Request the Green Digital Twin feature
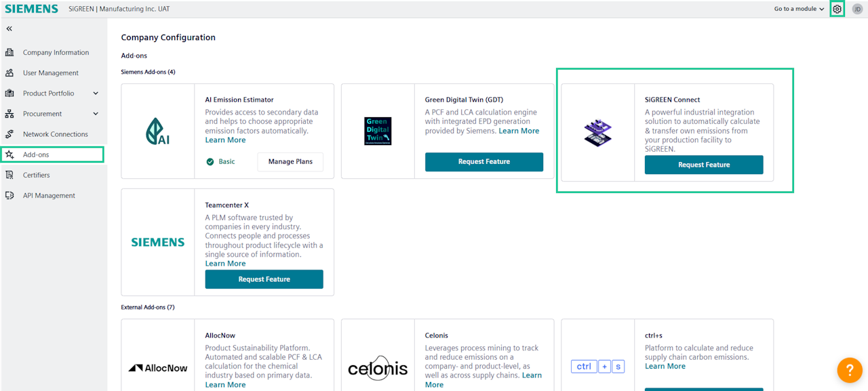The image size is (868, 391). point(484,162)
